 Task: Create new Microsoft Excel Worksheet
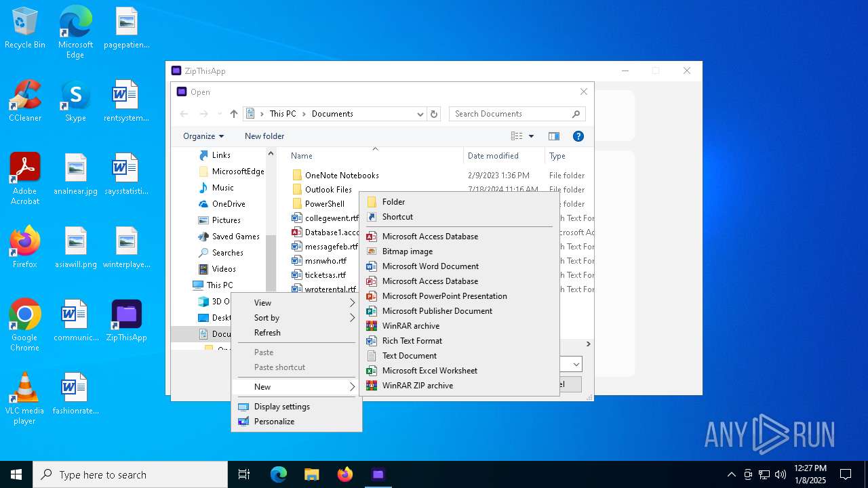pyautogui.click(x=458, y=371)
